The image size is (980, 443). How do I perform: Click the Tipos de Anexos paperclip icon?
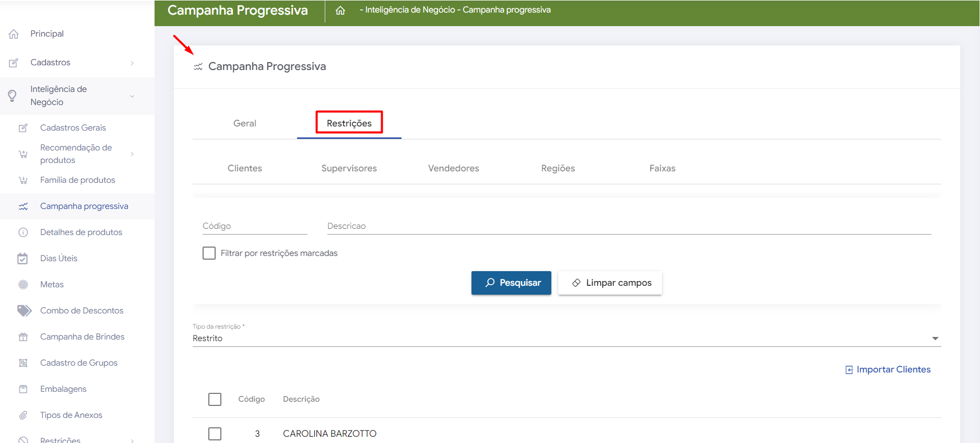23,415
